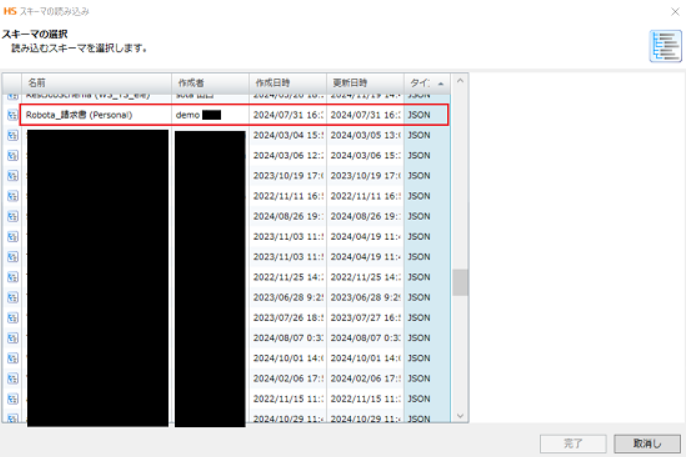
Task: Sort the list by 作成日時 column header
Action: pos(288,83)
